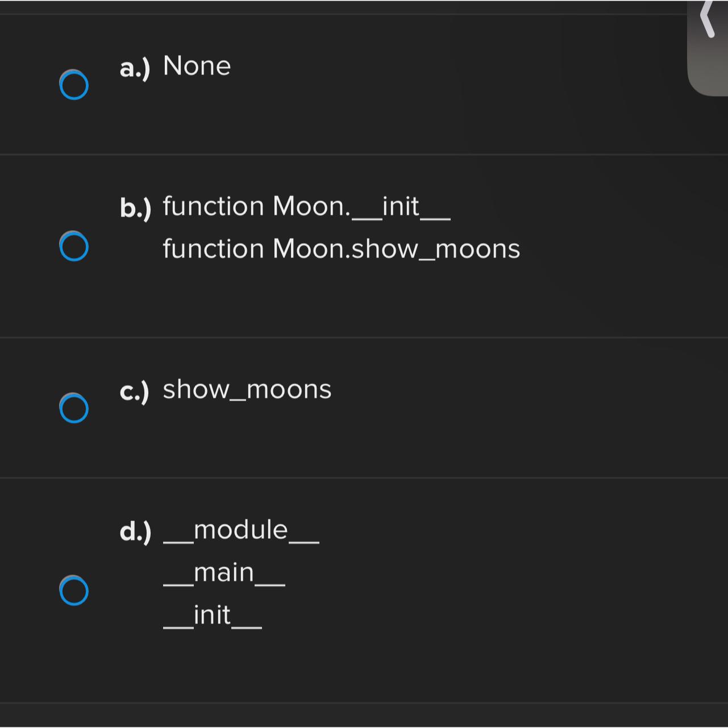Select answer option b.) radio button
The image size is (728, 728).
[74, 246]
